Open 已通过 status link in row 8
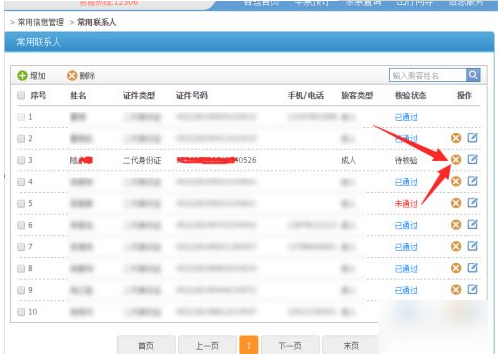 coord(406,269)
